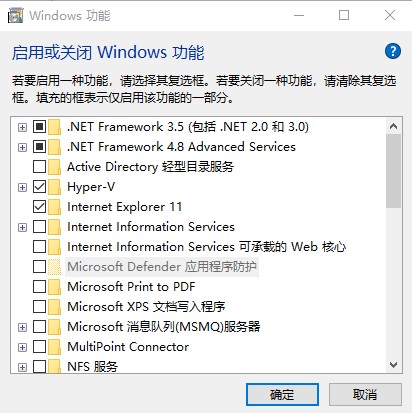Click the Internet Explorer 11 folder icon
Screen dimensions: 412x413
[54, 207]
